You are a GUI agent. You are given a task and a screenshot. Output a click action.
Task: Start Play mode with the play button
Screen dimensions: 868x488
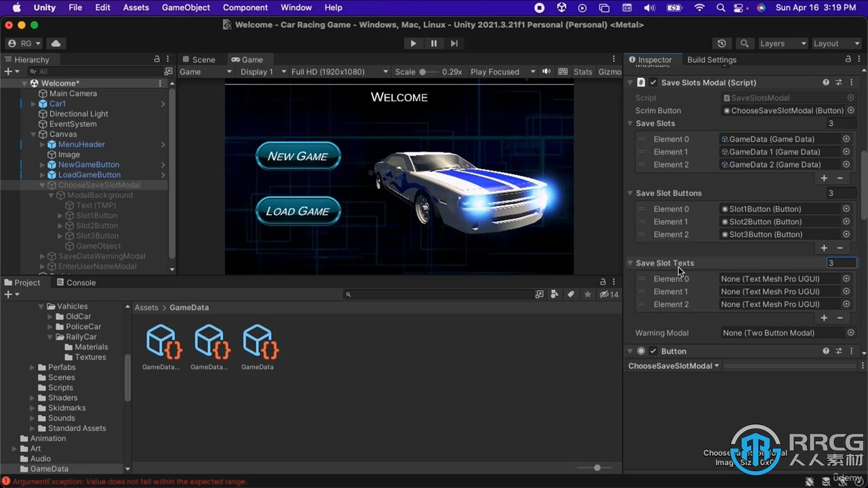[413, 43]
